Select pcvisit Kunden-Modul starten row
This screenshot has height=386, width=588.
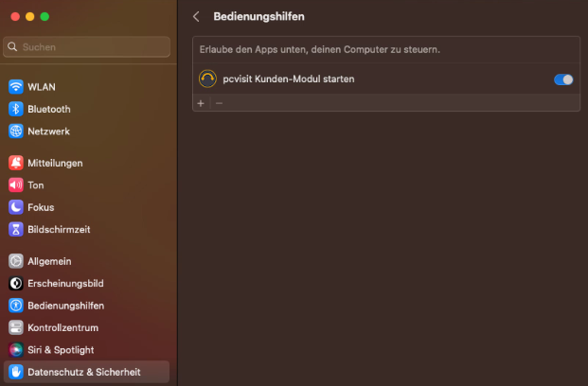(379, 79)
